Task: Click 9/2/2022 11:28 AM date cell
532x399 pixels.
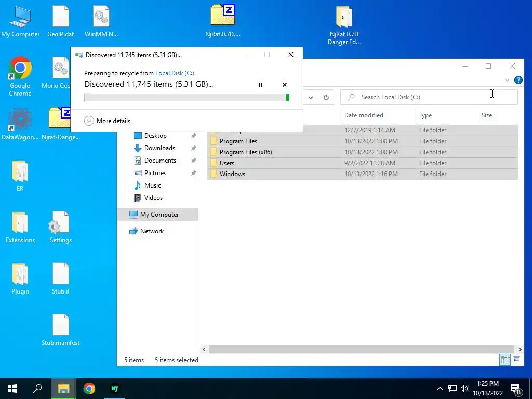Action: (x=369, y=163)
